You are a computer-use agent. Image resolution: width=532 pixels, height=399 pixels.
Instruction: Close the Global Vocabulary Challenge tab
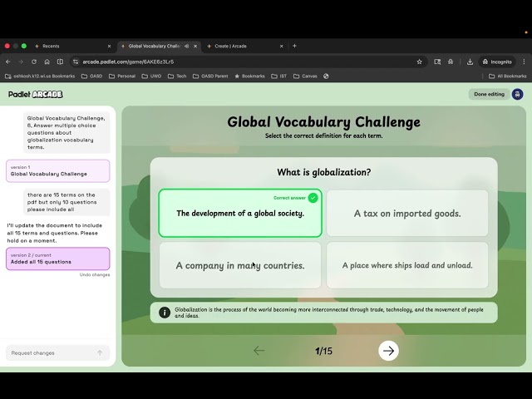pyautogui.click(x=195, y=47)
